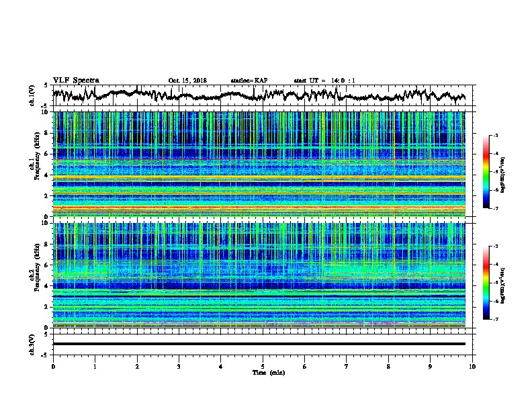Viewport: 532px width, 411px height.
Task: Click tick label "3" on the time axis
Action: [179, 367]
